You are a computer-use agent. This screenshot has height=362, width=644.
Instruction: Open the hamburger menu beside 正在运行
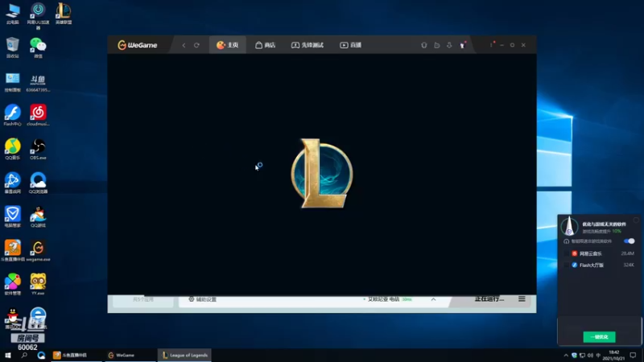tap(522, 299)
